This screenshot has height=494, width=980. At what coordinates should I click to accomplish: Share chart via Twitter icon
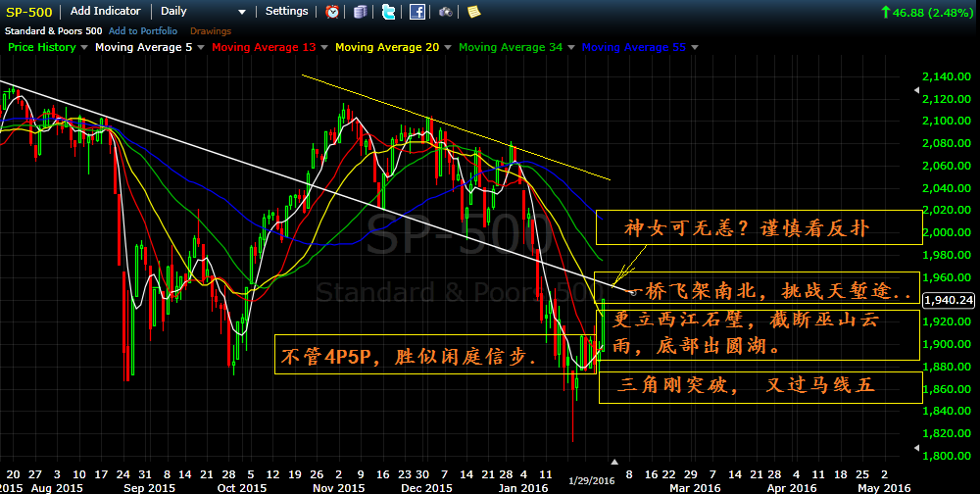[x=388, y=11]
